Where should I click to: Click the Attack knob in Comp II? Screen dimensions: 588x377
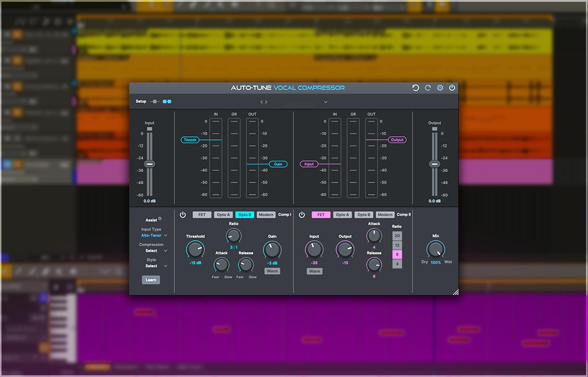click(374, 236)
